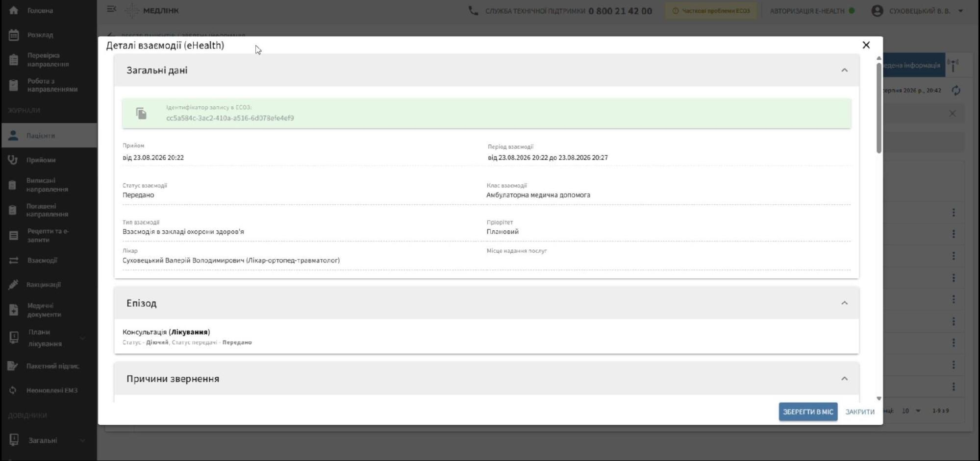Open Взаємодії in the sidebar
Image resolution: width=980 pixels, height=461 pixels.
coord(42,260)
